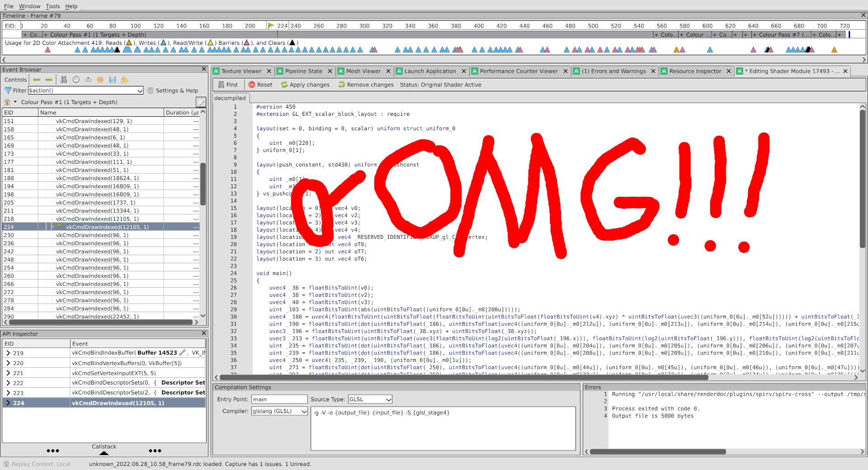Expand API event 219 vkCmdBindIndexBuffer

[x=8, y=353]
